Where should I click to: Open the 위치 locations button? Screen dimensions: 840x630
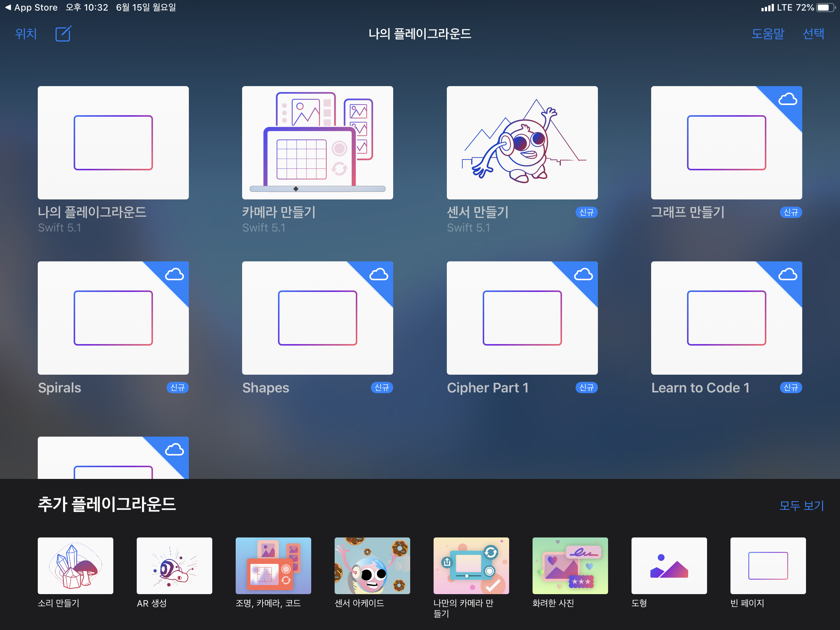pos(26,34)
